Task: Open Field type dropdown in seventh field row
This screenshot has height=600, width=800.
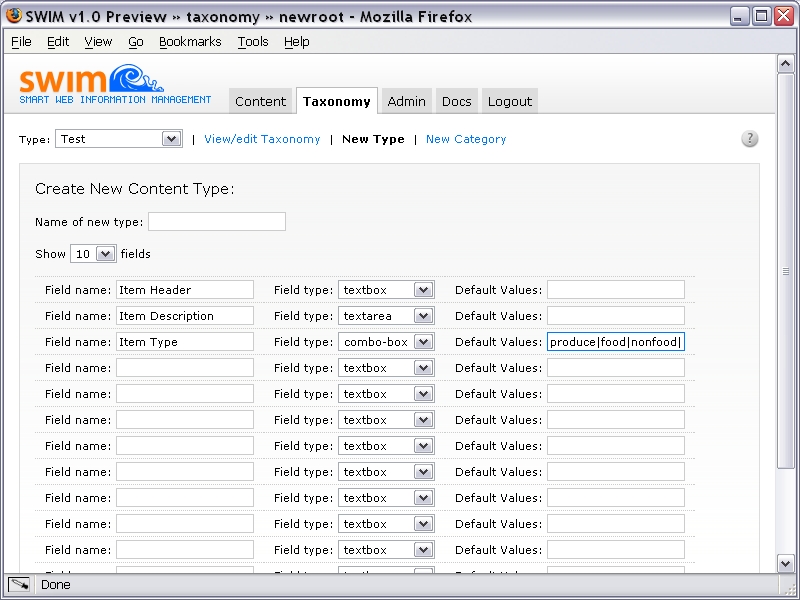Action: 386,446
